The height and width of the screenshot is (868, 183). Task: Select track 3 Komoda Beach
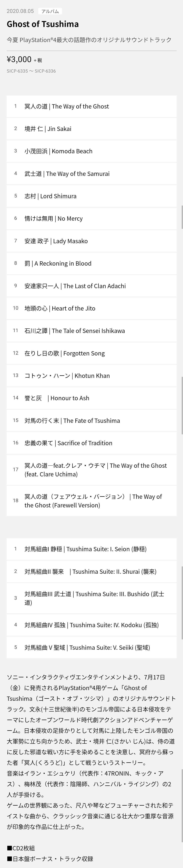tap(91, 151)
